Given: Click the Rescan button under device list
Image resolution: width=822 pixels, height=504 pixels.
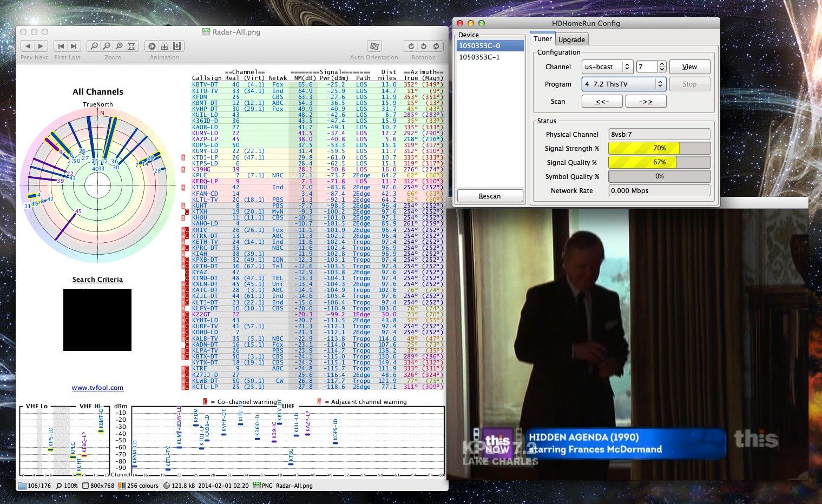Looking at the screenshot, I should tap(490, 196).
